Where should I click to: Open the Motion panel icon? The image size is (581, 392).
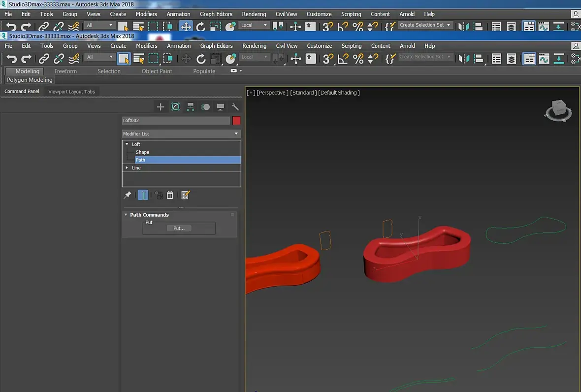(206, 107)
